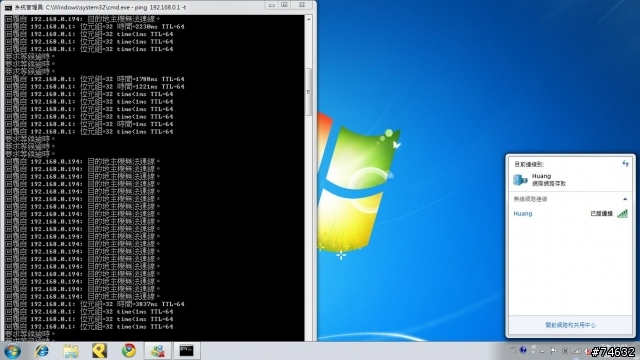Click the blue help icon in system tray
Viewport: 640px width, 360px height.
[x=523, y=350]
